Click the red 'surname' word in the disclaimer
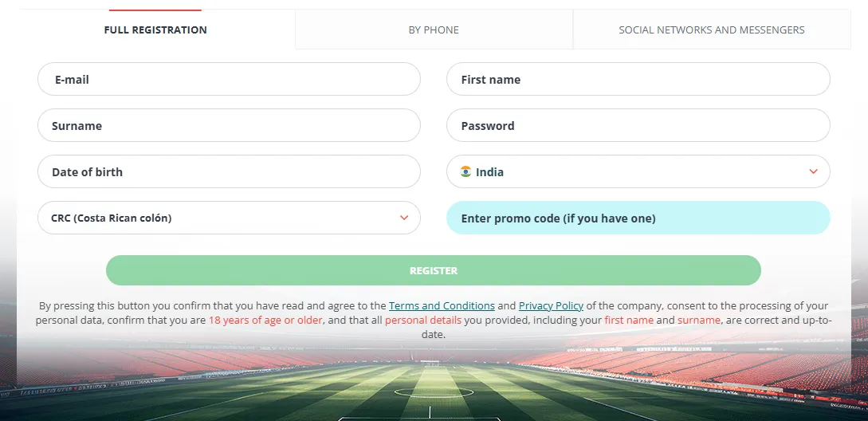This screenshot has width=868, height=421. pos(699,320)
